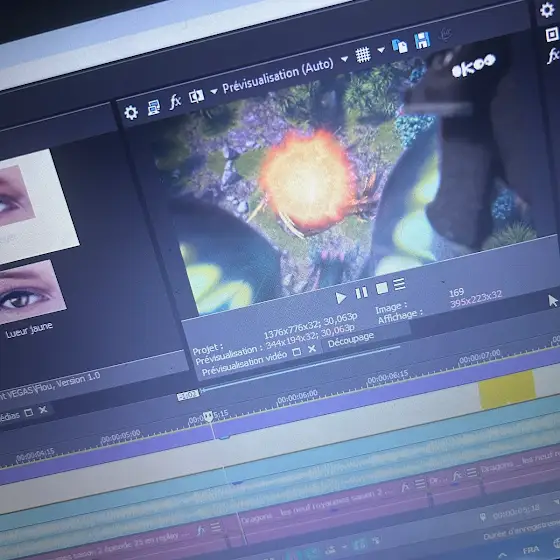Image resolution: width=560 pixels, height=560 pixels.
Task: Toggle docking of Prévisualisation vidéo window
Action: [x=296, y=352]
